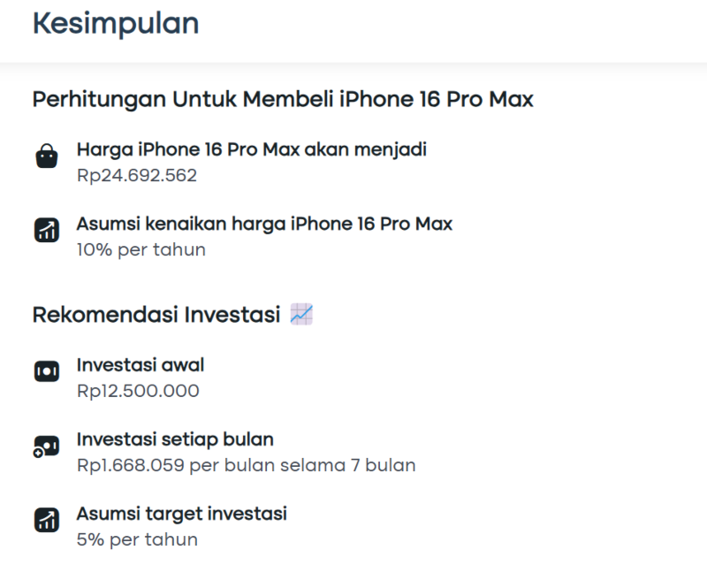
Task: Click the Asumsi kenaikan harga iPhone label
Action: pyautogui.click(x=264, y=225)
